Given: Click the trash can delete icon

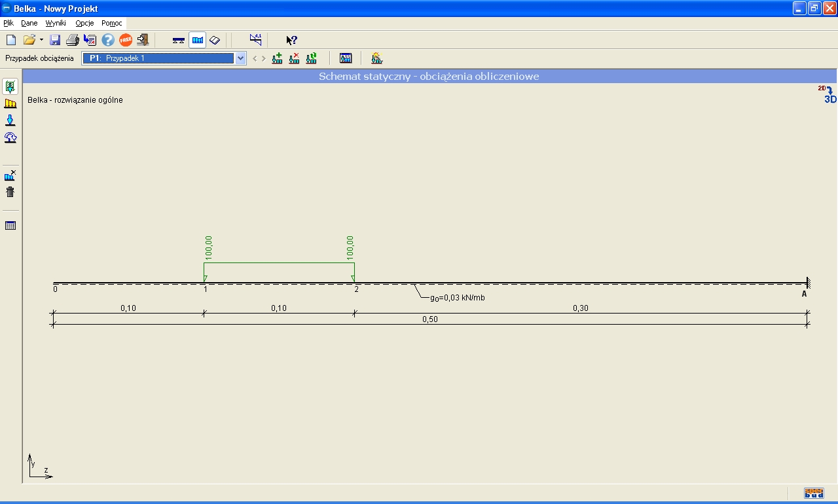Looking at the screenshot, I should click(10, 192).
